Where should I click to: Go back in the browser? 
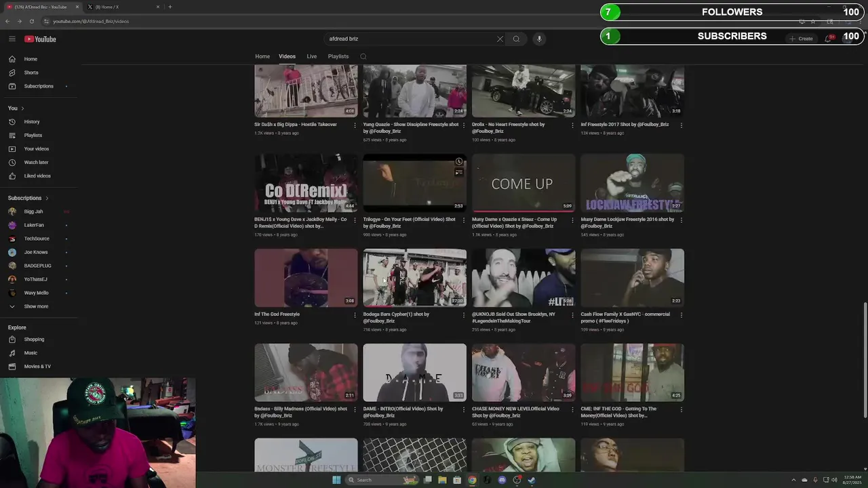(x=7, y=21)
